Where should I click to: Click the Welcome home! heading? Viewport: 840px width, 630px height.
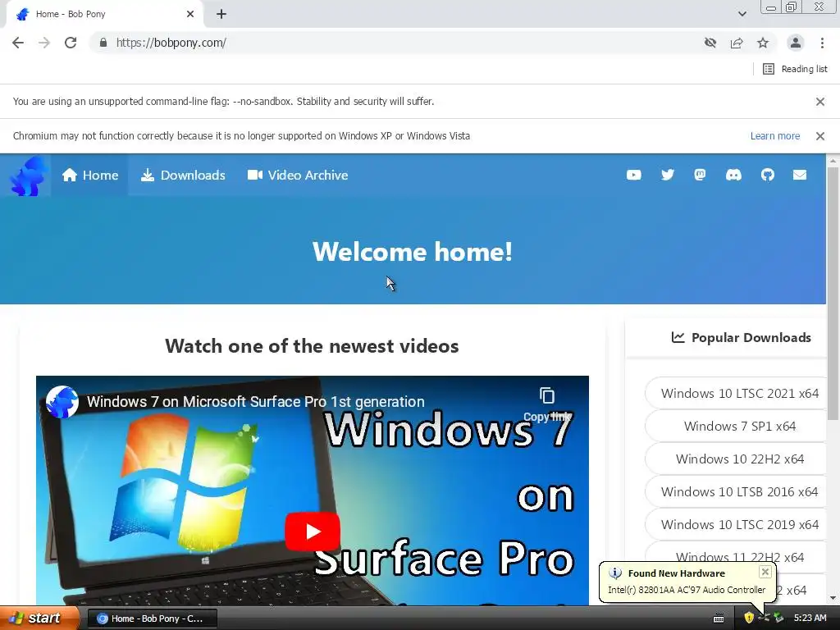[413, 251]
